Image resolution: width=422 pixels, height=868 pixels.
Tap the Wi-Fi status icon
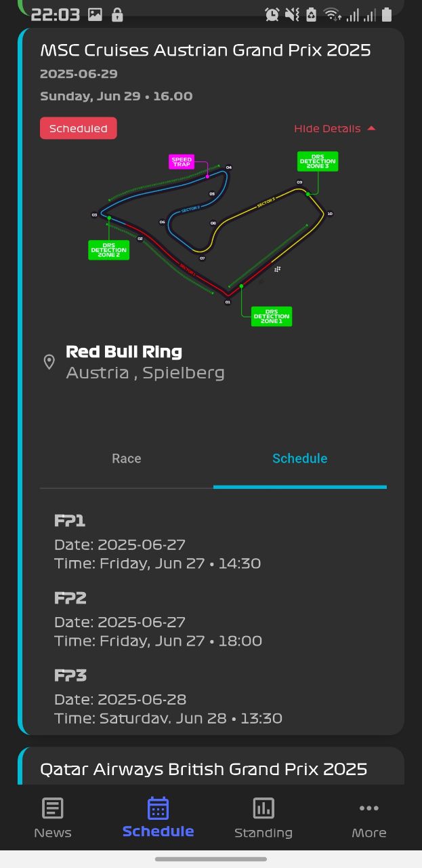pos(331,14)
